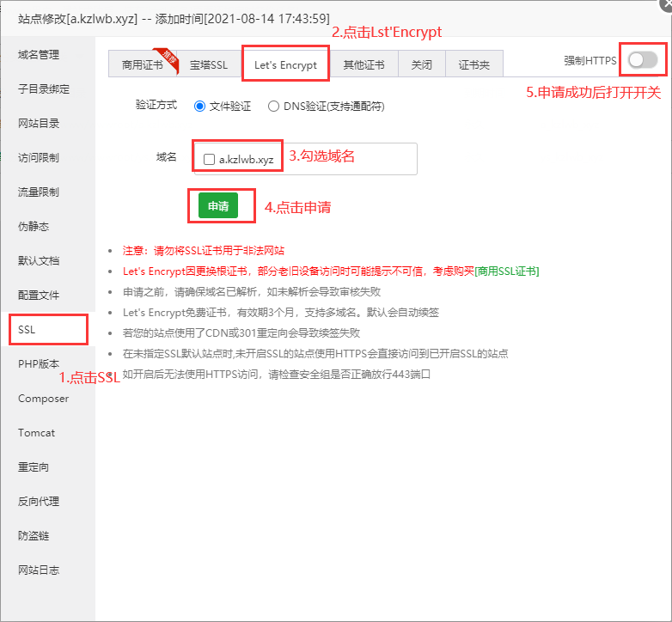Click the 强制HTTPS label text
Viewport: 672px width, 622px height.
click(590, 60)
